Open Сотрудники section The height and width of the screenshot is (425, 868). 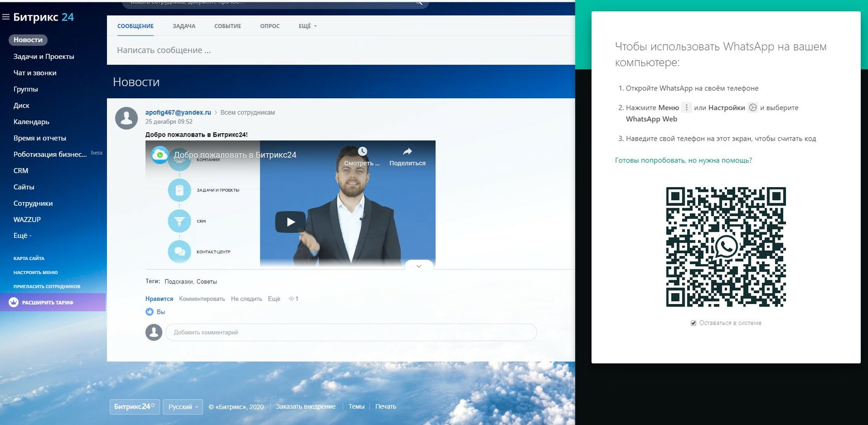[x=33, y=203]
